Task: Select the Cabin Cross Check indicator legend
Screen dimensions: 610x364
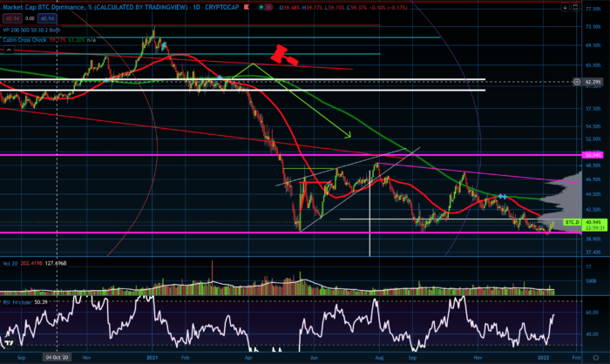Action: (x=26, y=37)
